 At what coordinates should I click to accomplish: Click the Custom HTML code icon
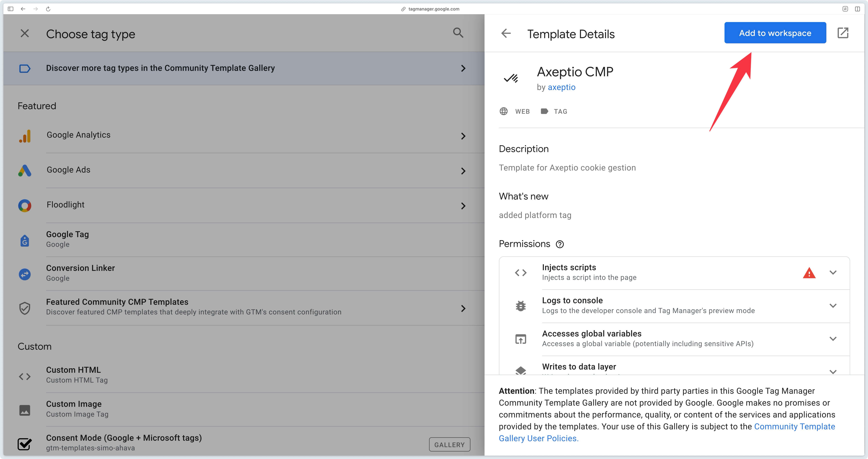point(25,376)
